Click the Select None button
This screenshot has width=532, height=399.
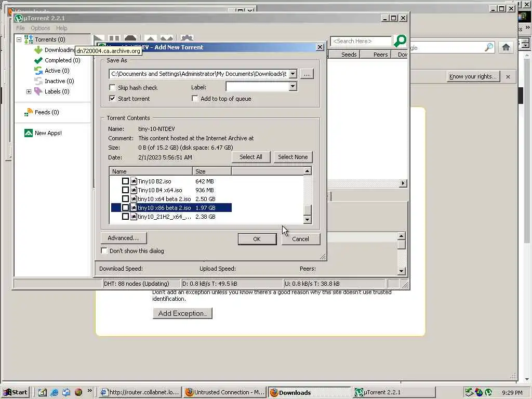point(293,157)
